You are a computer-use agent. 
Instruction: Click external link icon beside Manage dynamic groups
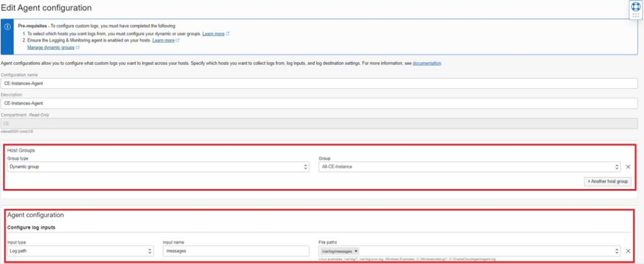[x=77, y=47]
